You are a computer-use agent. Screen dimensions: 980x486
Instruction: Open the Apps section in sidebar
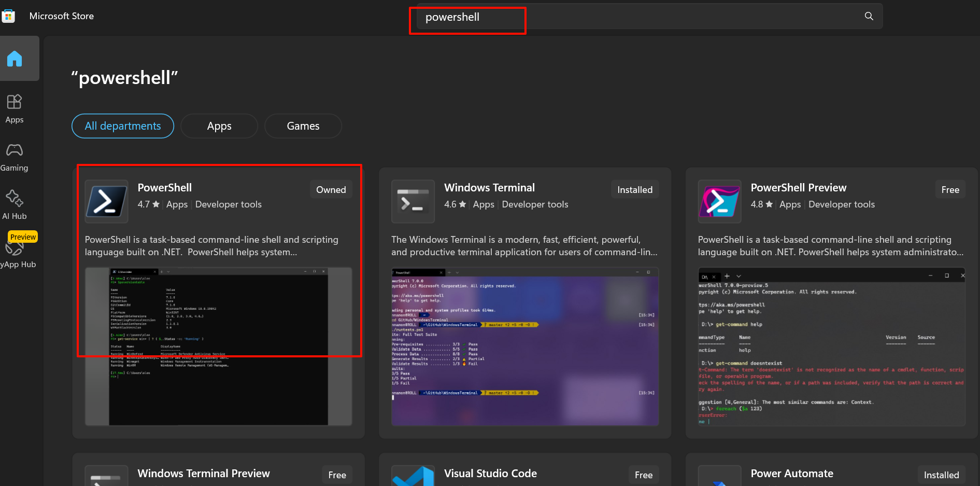coord(15,109)
